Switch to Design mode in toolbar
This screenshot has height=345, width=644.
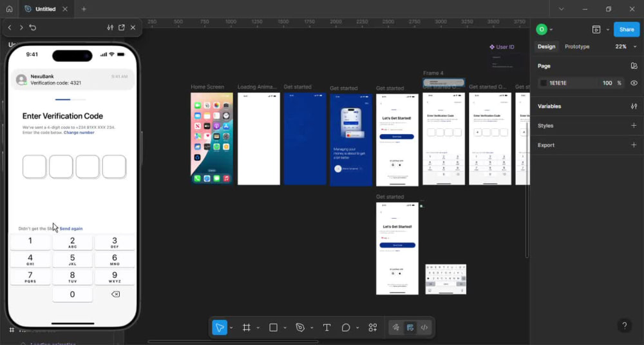coord(410,328)
